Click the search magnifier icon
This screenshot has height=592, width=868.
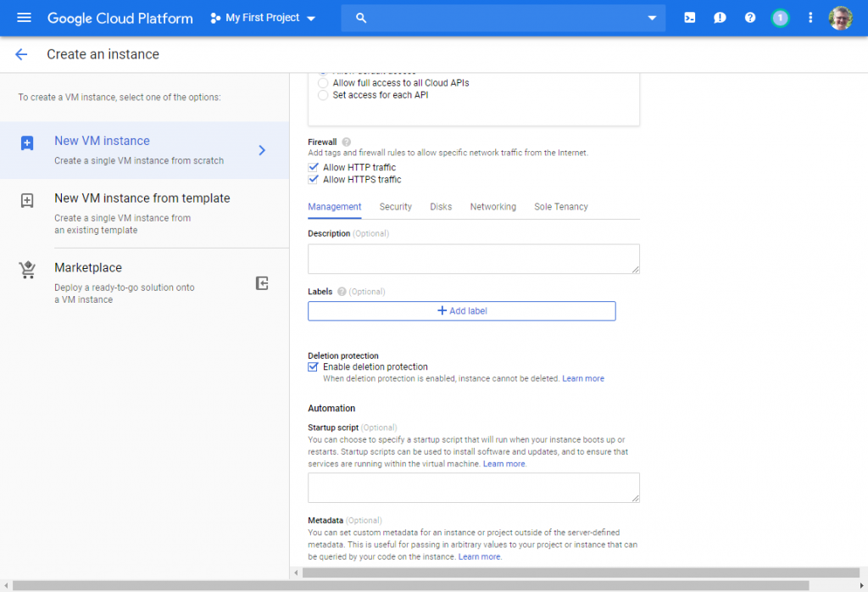pos(361,18)
